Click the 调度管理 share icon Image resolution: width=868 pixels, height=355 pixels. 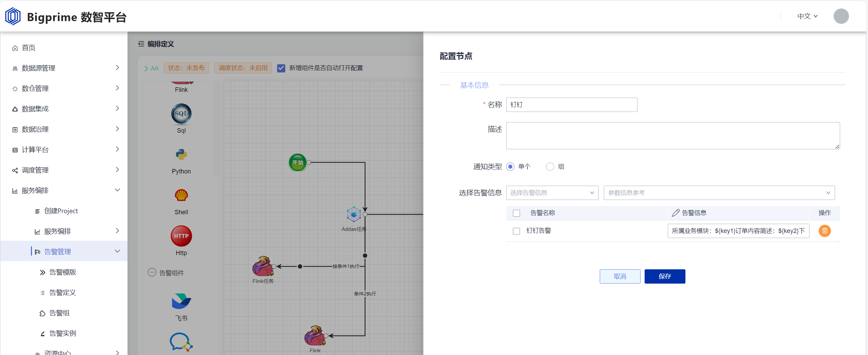point(15,170)
